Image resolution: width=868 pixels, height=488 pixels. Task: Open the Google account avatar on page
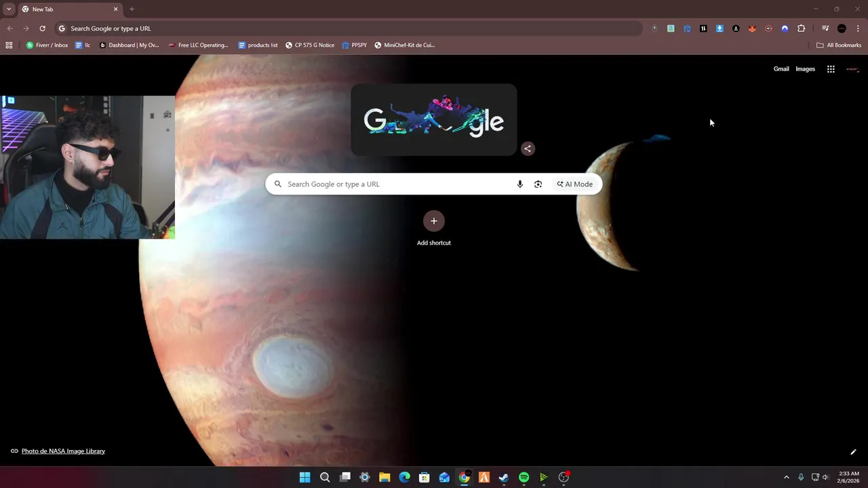click(852, 69)
